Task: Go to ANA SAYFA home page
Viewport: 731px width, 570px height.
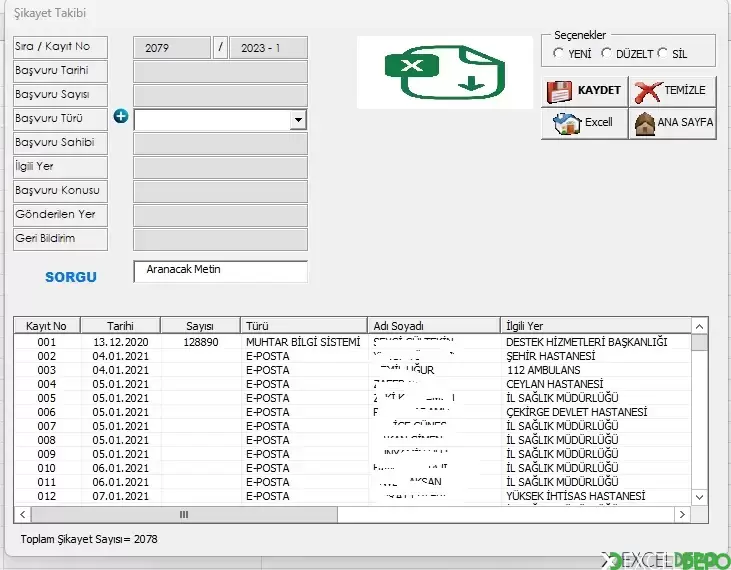Action: point(672,123)
